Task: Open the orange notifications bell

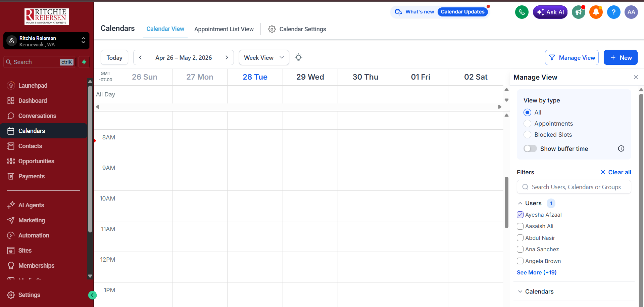Action: (596, 12)
